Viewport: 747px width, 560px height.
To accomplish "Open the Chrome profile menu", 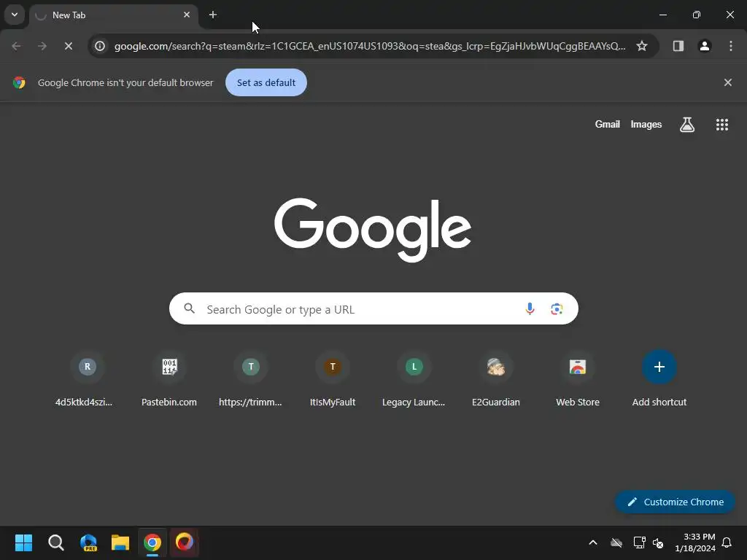I will (x=705, y=46).
